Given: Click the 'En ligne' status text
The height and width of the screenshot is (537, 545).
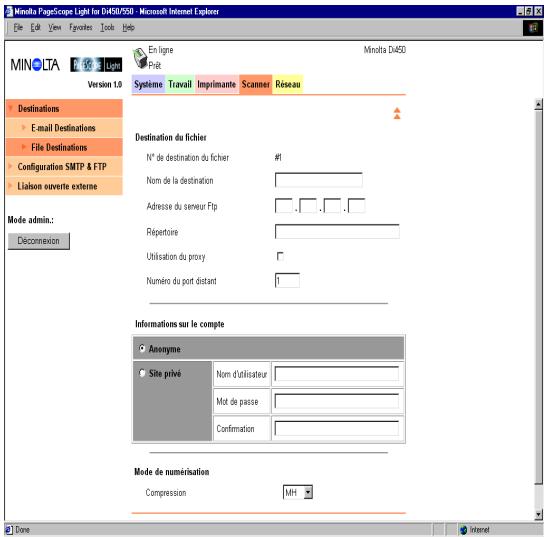Looking at the screenshot, I should pos(161,50).
